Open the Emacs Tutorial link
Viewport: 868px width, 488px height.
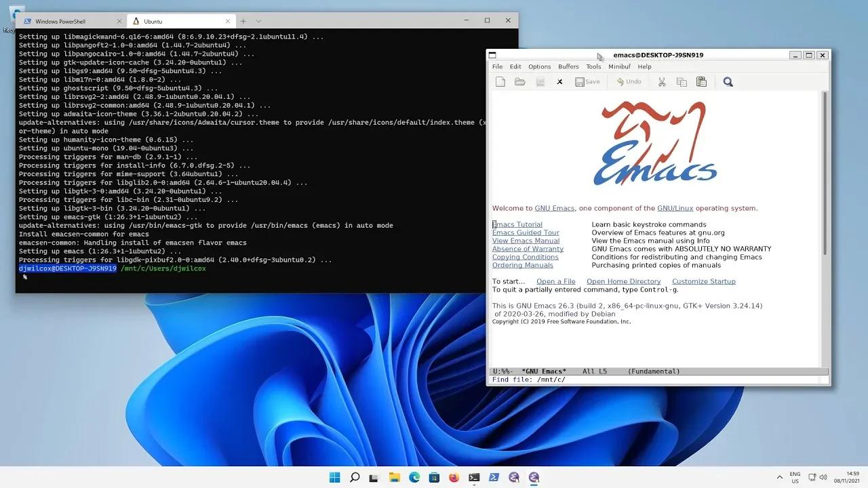pyautogui.click(x=517, y=224)
